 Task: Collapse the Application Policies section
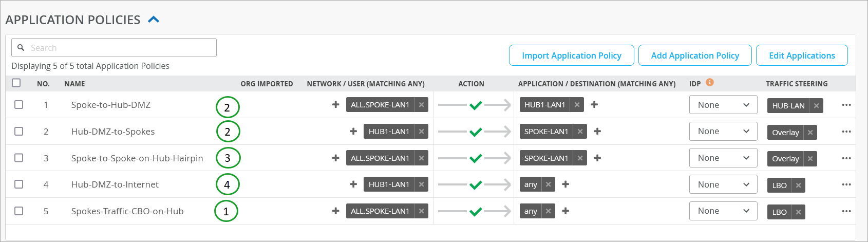[x=154, y=20]
